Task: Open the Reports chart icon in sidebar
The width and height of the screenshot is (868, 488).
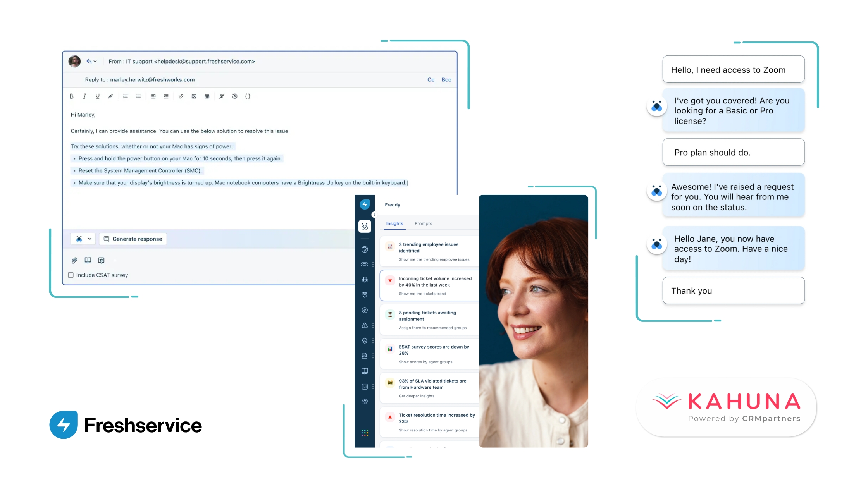Action: pos(365,387)
